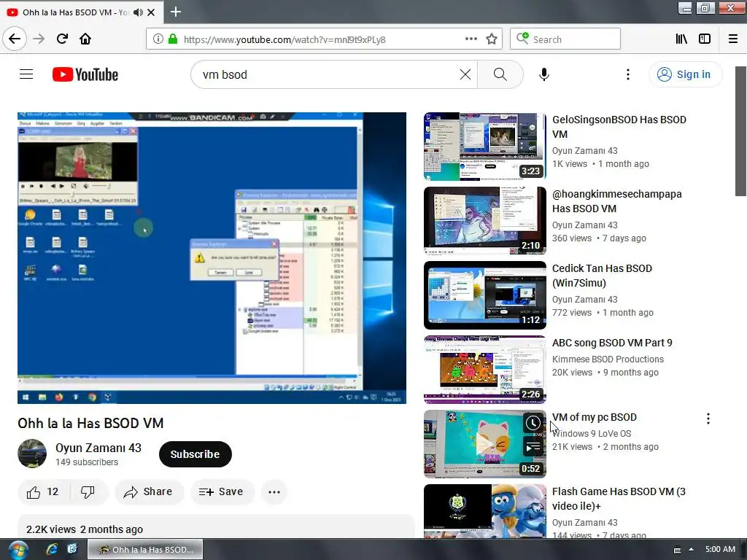Show site information icon in address bar

(158, 39)
